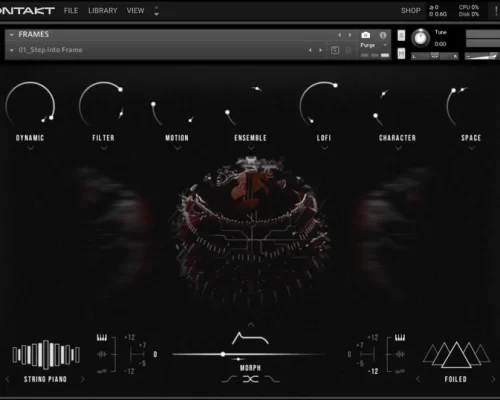The height and width of the screenshot is (400, 500).
Task: Show instrument info via the info icon
Action: 383,35
